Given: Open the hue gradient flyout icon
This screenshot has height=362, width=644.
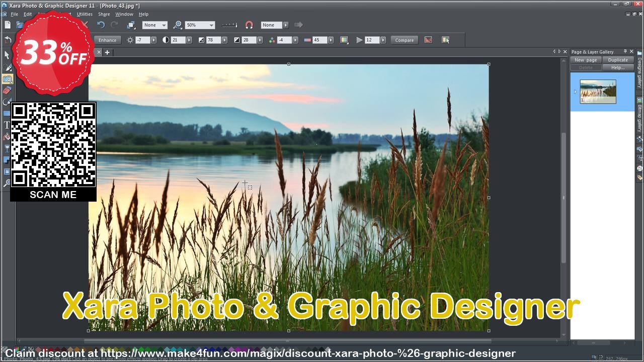Looking at the screenshot, I should point(344,40).
